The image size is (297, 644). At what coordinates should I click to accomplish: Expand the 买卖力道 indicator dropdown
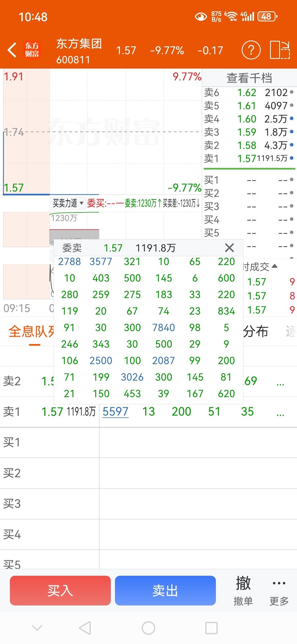pyautogui.click(x=68, y=203)
